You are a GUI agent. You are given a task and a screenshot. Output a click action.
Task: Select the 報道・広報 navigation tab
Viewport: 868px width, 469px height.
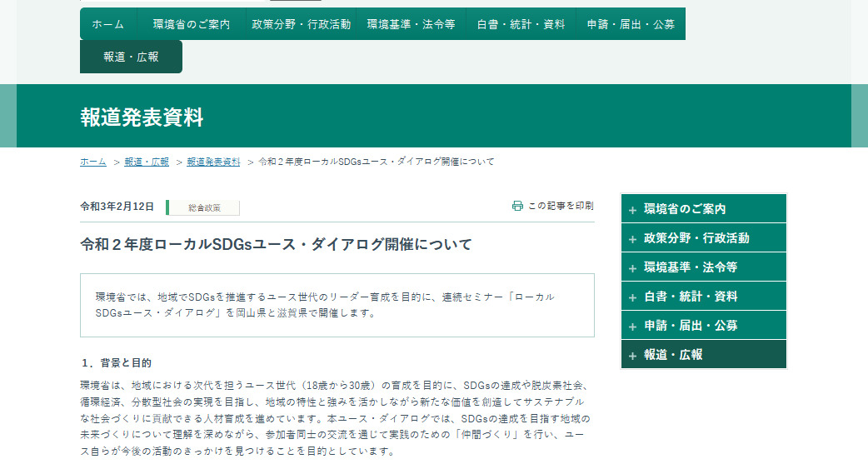point(131,57)
